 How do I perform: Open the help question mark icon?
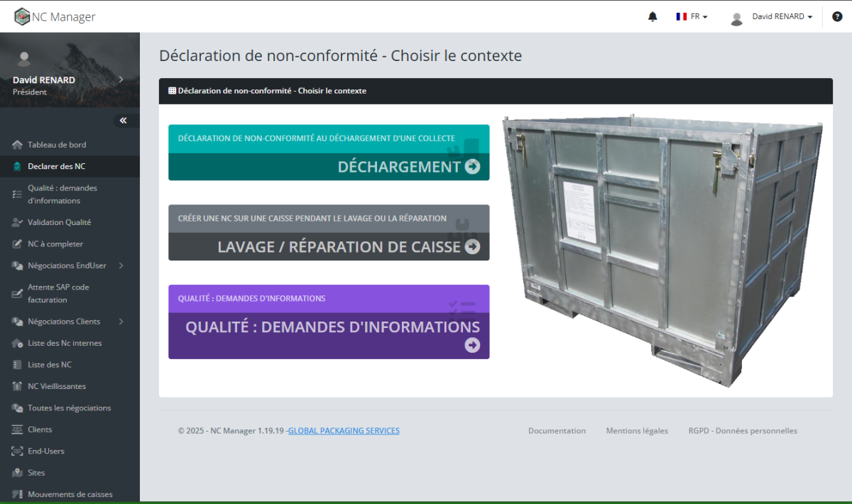pos(837,16)
